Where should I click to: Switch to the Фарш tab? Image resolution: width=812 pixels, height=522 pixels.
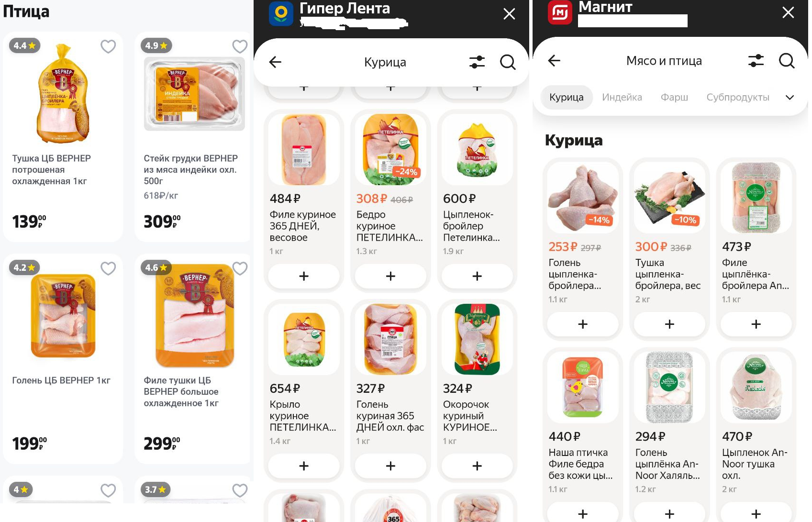tap(674, 97)
